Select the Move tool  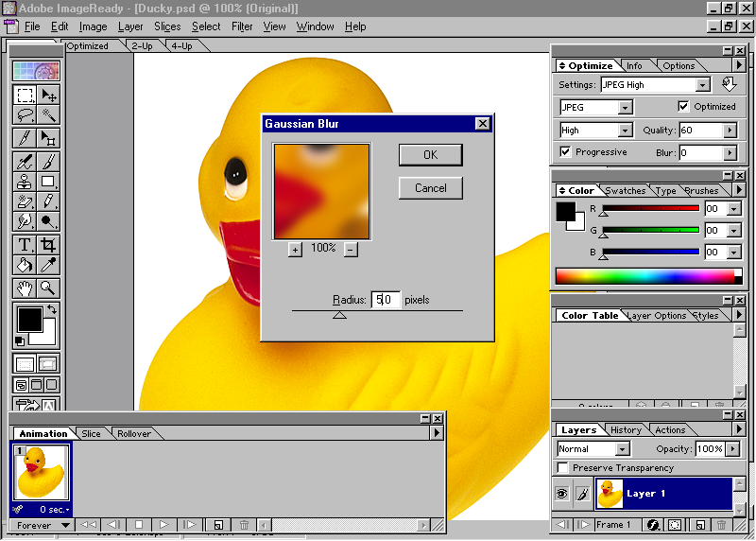[x=48, y=96]
